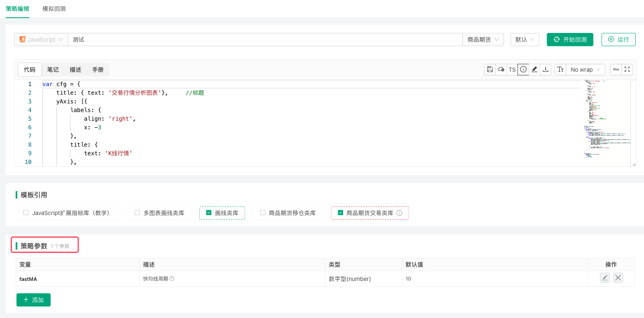Image resolution: width=644 pixels, height=318 pixels.
Task: Click the //标题 comment in code
Action: [195, 93]
